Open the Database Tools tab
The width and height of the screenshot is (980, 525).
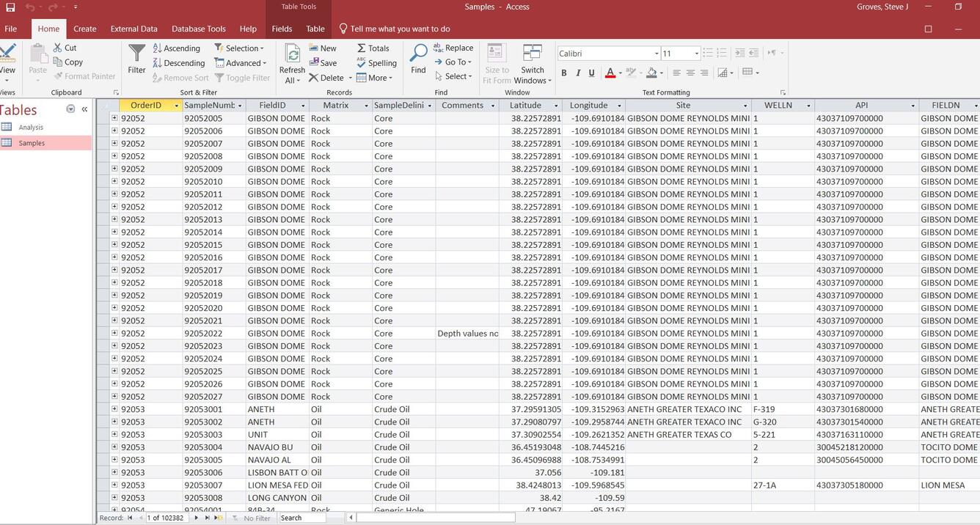(198, 29)
